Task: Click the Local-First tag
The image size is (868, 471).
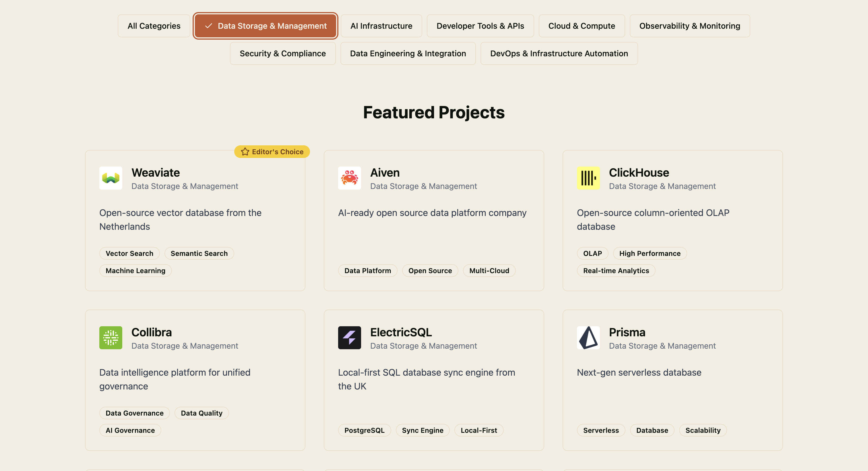Action: point(479,431)
